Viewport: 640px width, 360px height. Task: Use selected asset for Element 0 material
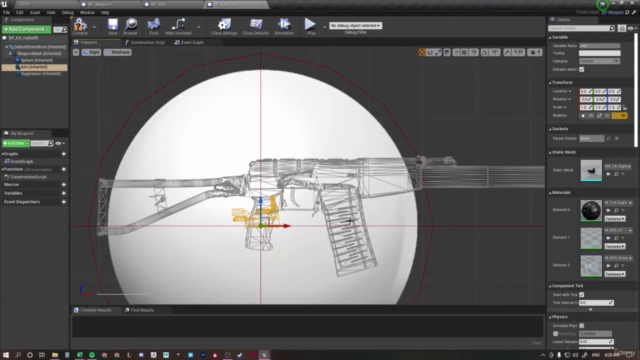tap(608, 210)
